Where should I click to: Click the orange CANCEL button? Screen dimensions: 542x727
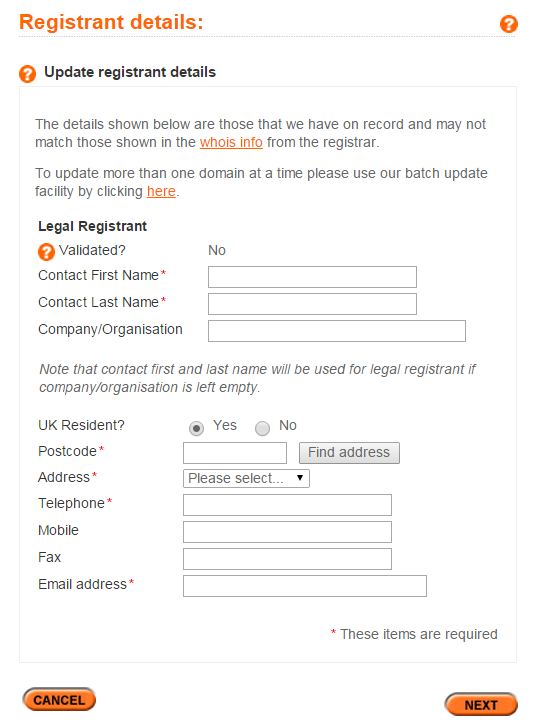[x=59, y=700]
